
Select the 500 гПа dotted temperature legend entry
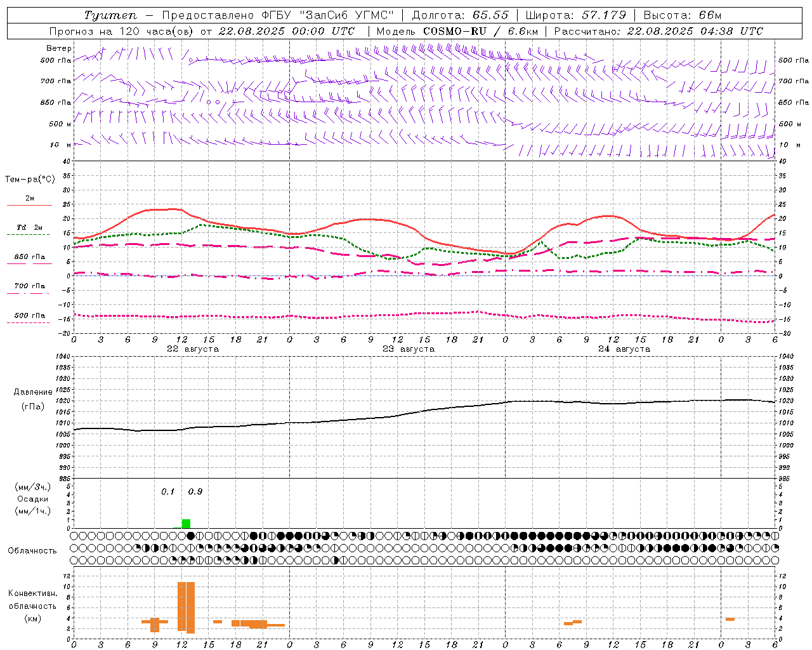pyautogui.click(x=30, y=318)
